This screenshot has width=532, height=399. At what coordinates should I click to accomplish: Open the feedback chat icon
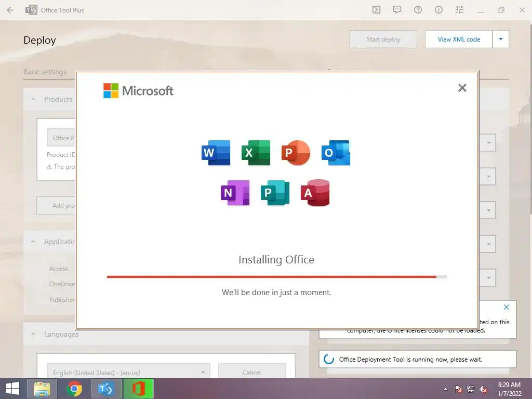coord(397,10)
